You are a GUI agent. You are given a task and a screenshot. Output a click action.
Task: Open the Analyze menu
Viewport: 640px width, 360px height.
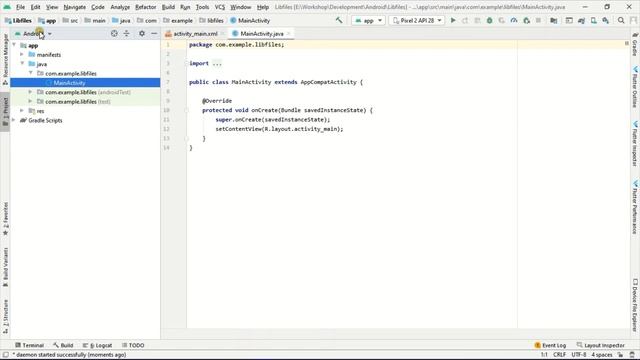click(x=120, y=7)
